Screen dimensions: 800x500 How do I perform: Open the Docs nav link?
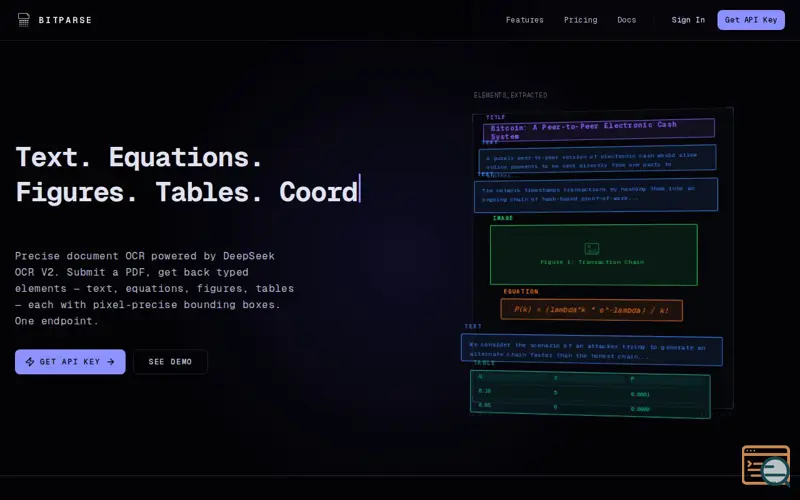[627, 20]
